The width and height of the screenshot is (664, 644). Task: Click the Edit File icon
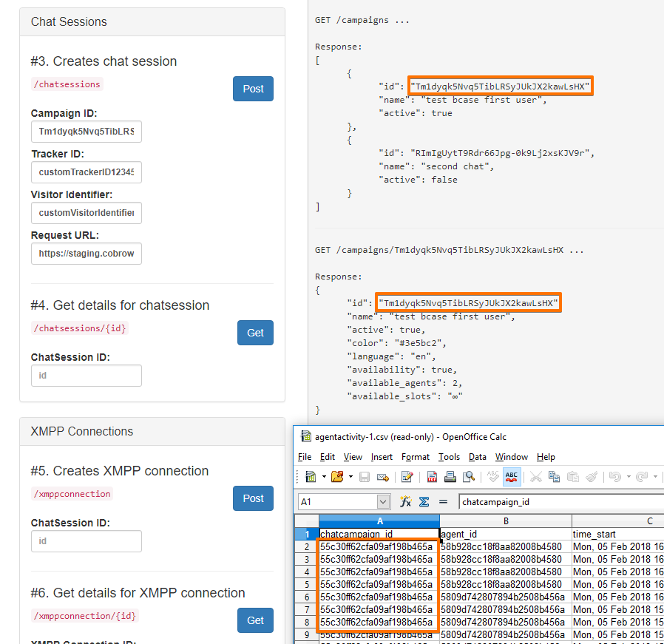coord(407,477)
